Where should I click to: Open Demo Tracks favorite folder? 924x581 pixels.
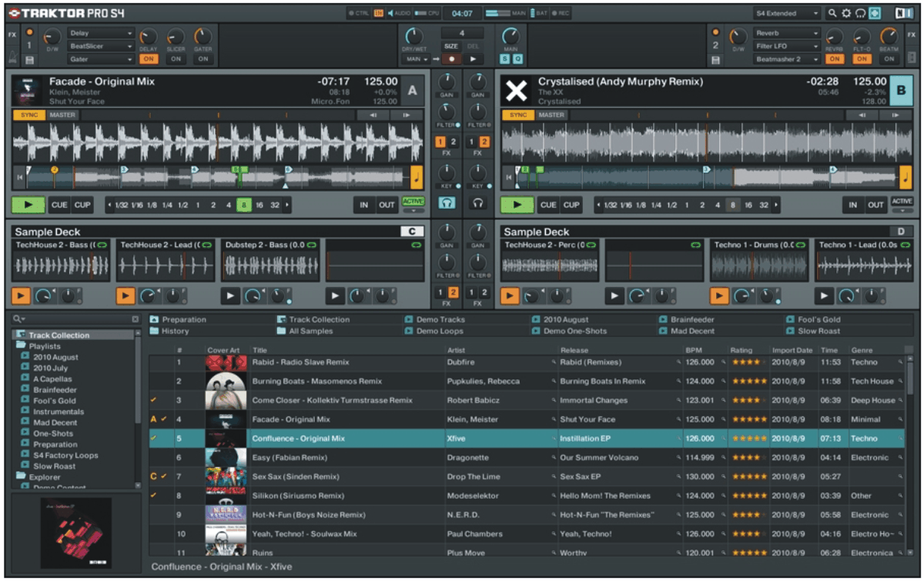point(440,319)
